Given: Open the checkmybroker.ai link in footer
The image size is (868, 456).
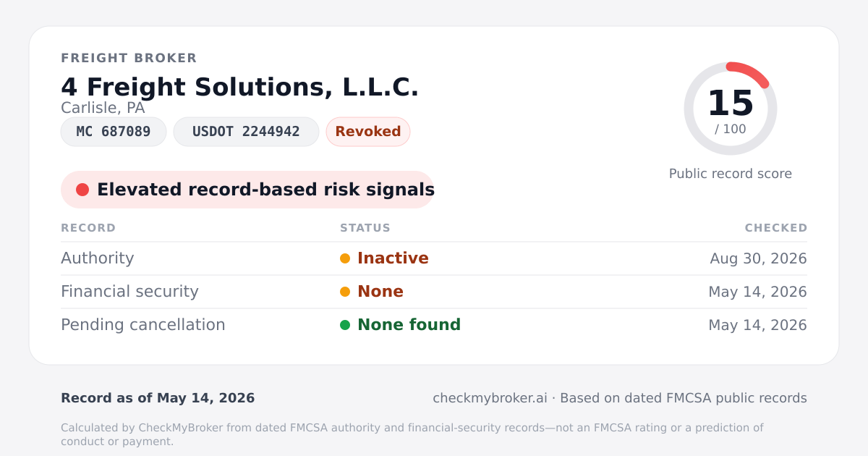Looking at the screenshot, I should pyautogui.click(x=490, y=398).
